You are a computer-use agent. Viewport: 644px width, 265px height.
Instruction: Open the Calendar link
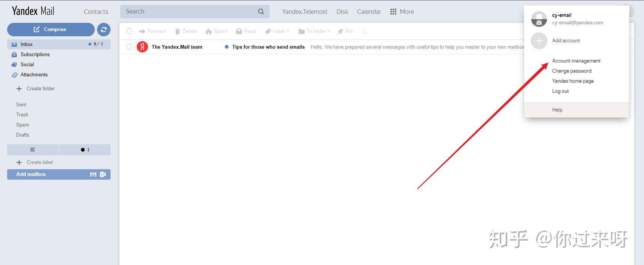click(369, 12)
